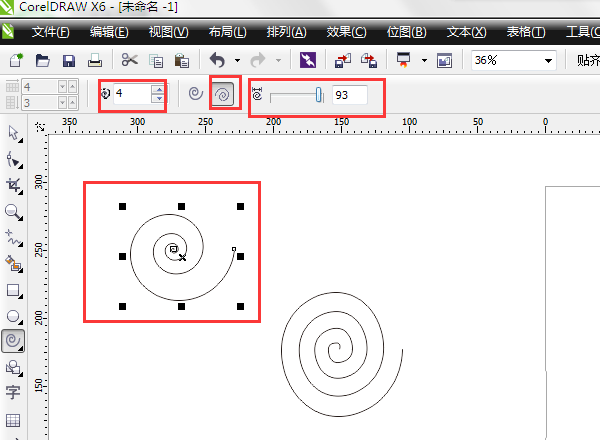Select the Table tool
This screenshot has height=440, width=600.
(x=13, y=420)
